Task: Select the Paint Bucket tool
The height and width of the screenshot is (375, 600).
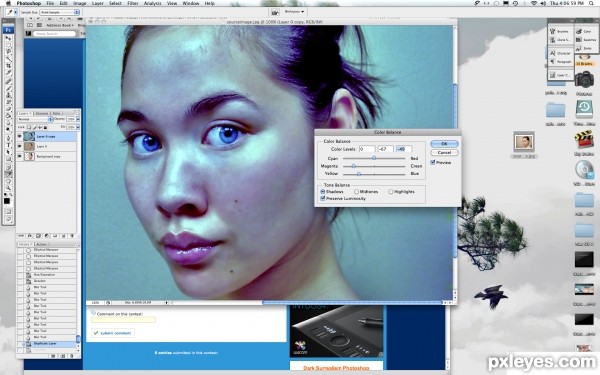Action: point(8,116)
